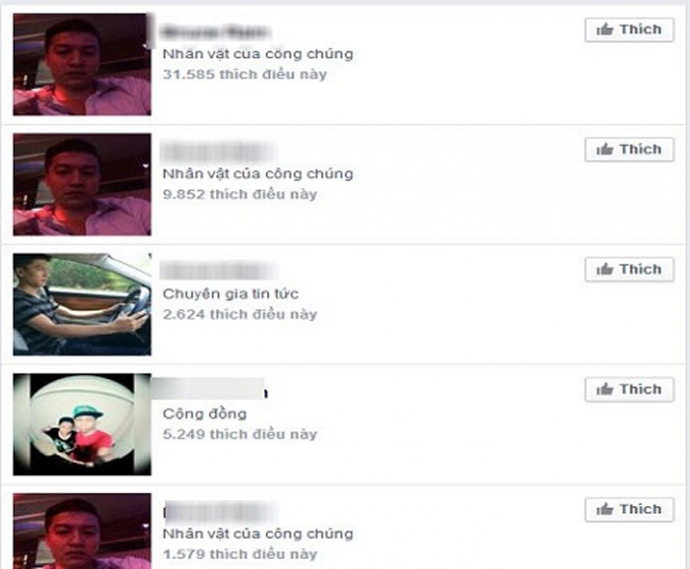Like the page with 9.852 likes
Screen dimensions: 690x569
(629, 150)
